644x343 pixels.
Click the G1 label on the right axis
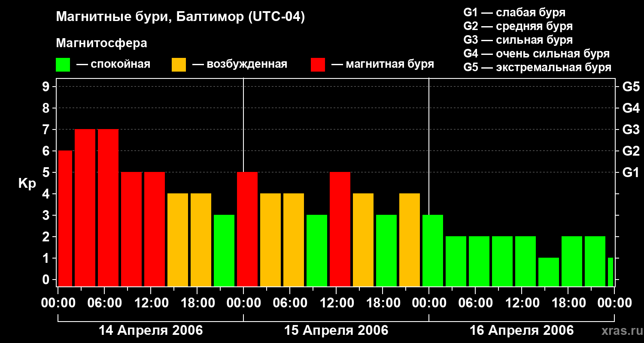pyautogui.click(x=631, y=172)
